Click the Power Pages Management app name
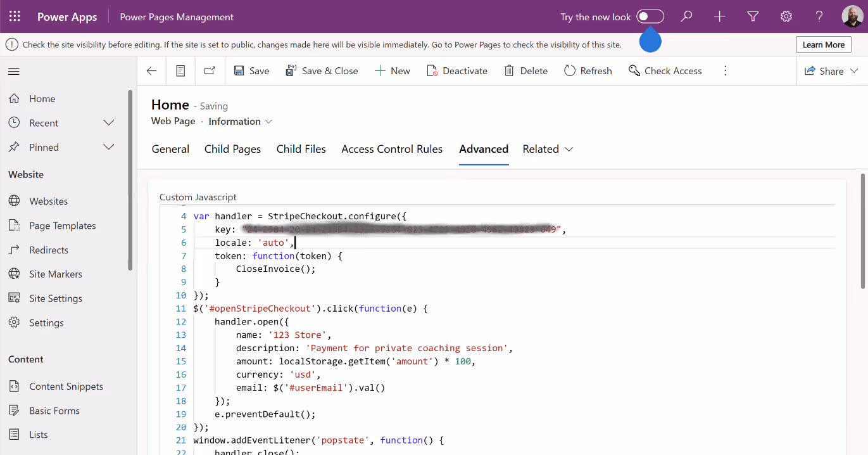Screen dimensions: 868x455 coord(177,17)
